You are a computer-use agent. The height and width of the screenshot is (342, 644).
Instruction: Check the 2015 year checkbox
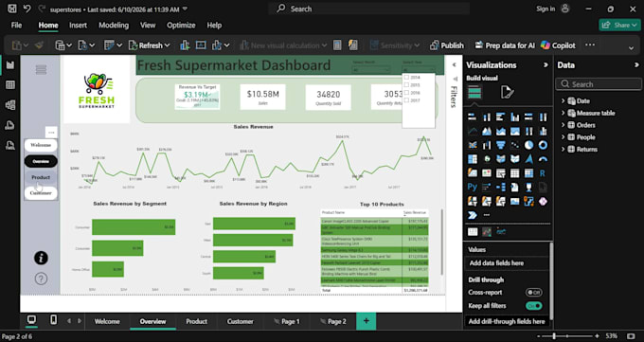pyautogui.click(x=406, y=85)
